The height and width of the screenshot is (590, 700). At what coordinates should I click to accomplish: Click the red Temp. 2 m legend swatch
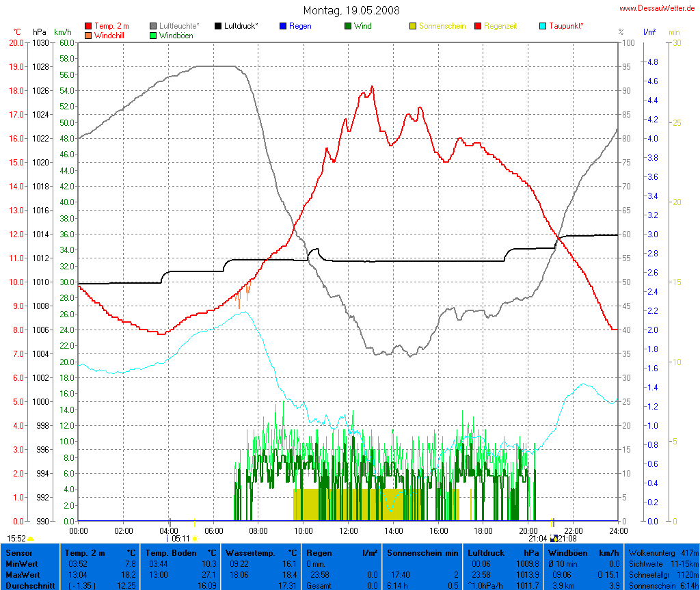point(88,26)
